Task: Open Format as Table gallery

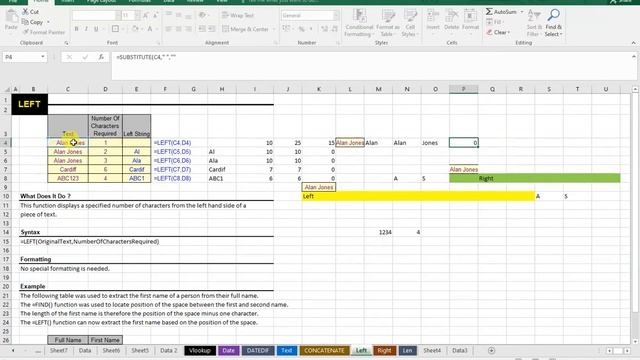Action: tap(388, 23)
